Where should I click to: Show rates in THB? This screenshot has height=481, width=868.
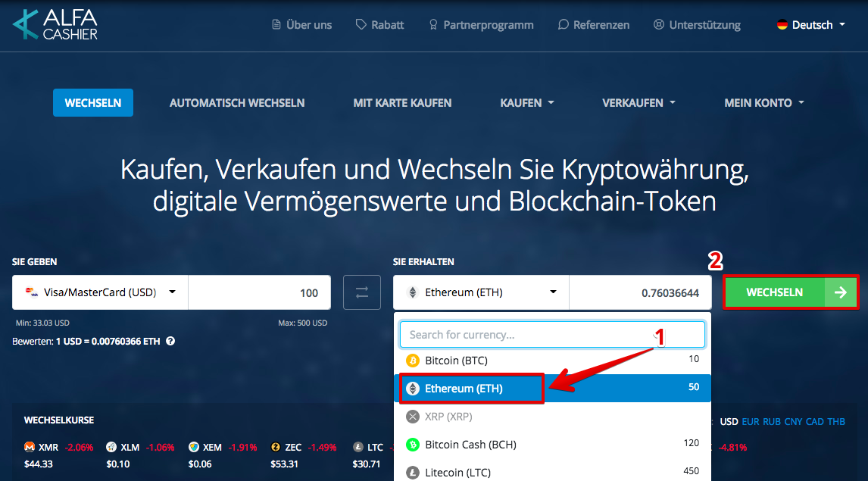836,421
